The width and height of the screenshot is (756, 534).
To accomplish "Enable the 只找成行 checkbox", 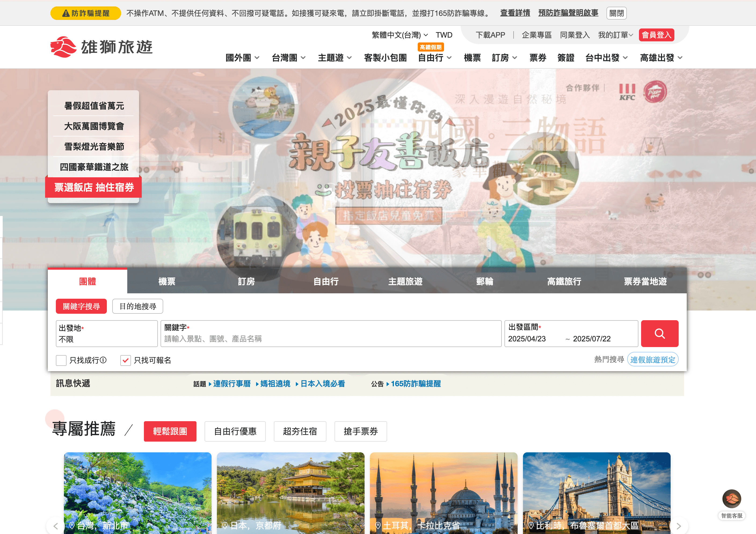I will 61,360.
